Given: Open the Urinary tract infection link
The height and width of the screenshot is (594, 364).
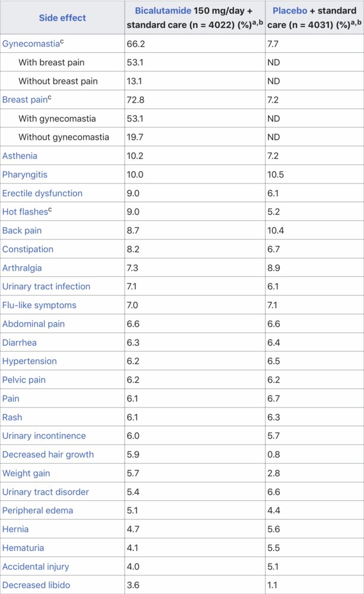Looking at the screenshot, I should (46, 286).
